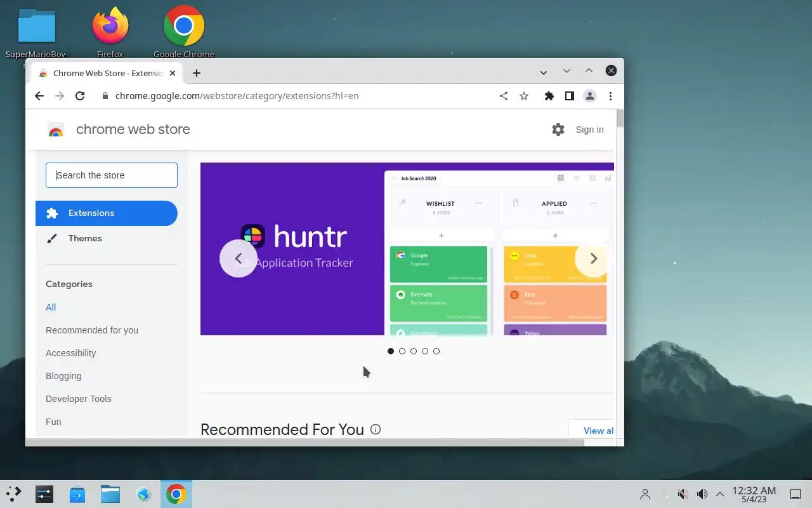812x508 pixels.
Task: Open the Chrome profile avatar menu
Action: [590, 96]
